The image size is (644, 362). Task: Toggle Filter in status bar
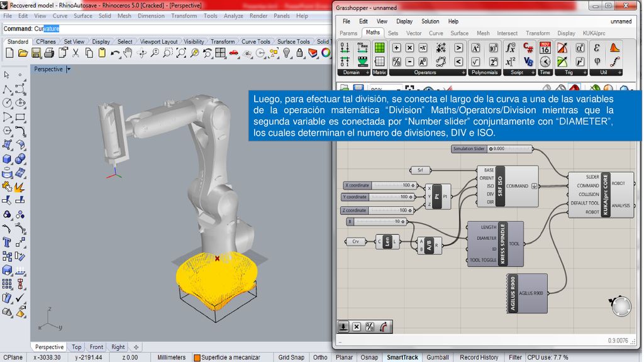515,358
